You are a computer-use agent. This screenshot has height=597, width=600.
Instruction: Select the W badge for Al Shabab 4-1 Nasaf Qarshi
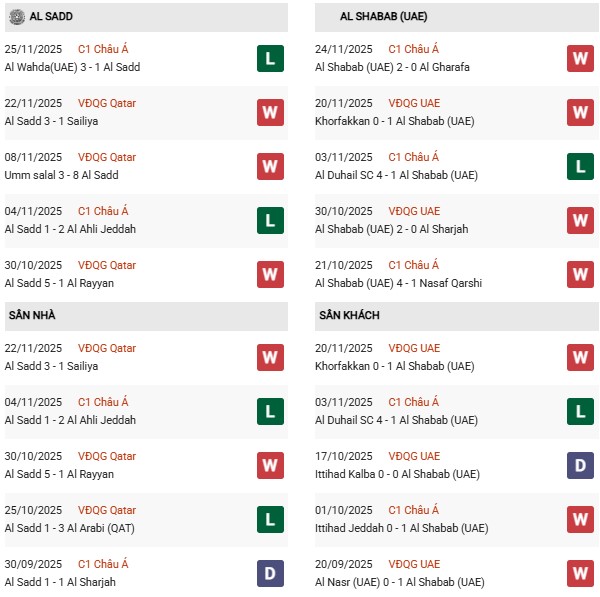point(580,275)
